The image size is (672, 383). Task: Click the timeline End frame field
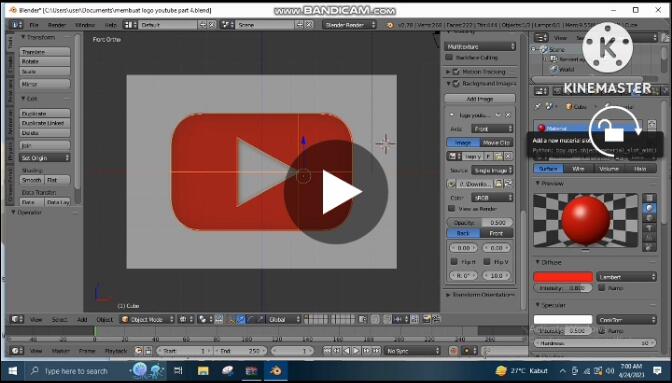[x=240, y=350]
